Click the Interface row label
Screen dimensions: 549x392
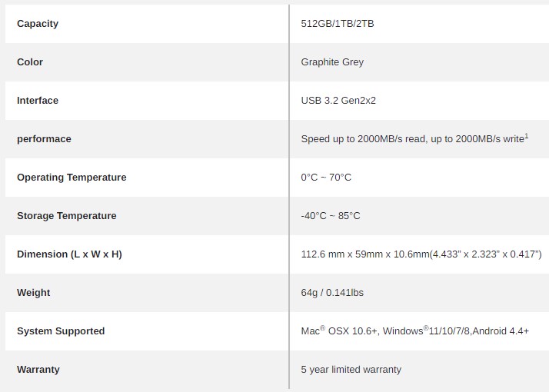click(38, 101)
